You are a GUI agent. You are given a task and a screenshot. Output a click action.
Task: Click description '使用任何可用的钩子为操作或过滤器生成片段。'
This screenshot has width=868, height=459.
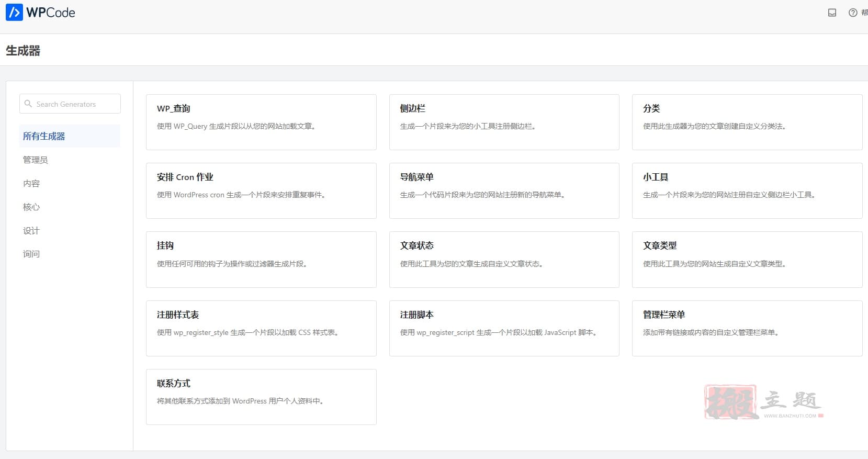232,264
